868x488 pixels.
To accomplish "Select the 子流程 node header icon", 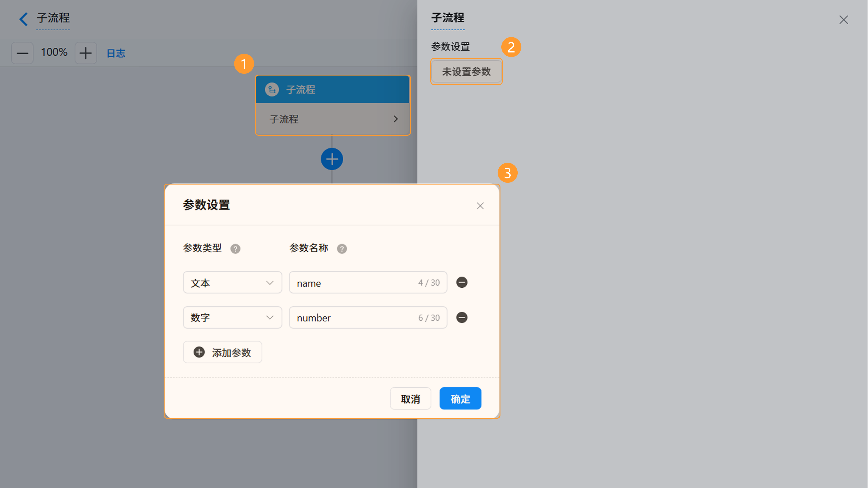I will click(271, 90).
